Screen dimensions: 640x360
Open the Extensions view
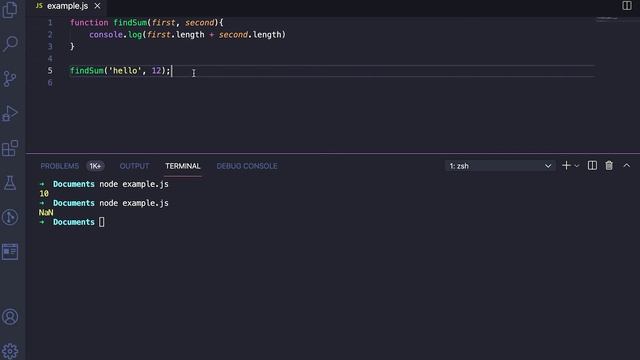pyautogui.click(x=10, y=148)
